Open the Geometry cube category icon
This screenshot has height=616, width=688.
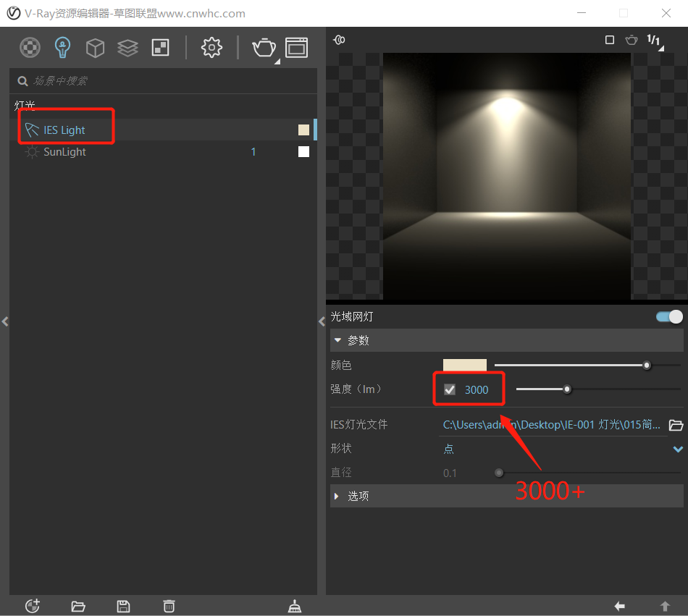click(x=95, y=48)
